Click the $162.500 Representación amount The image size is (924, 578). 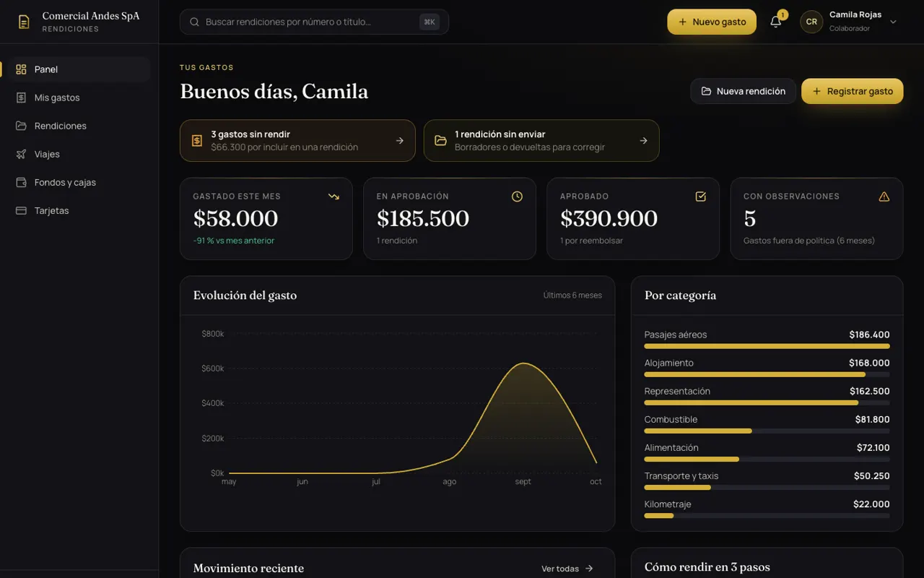(x=870, y=391)
